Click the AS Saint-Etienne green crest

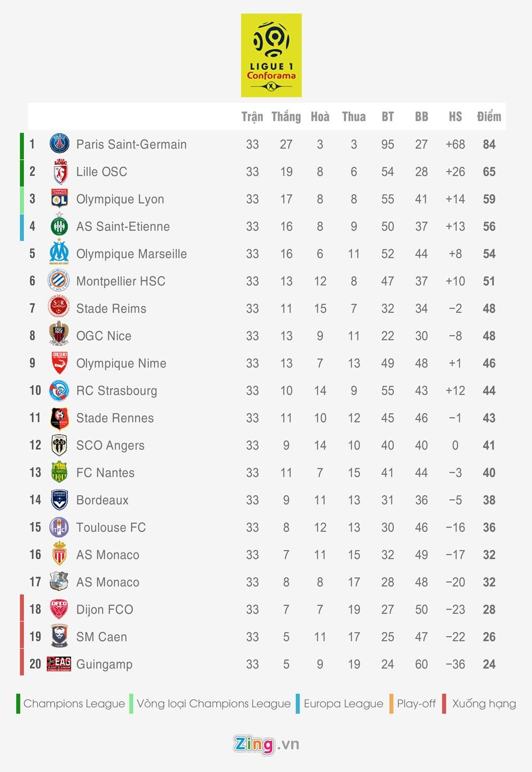[59, 226]
